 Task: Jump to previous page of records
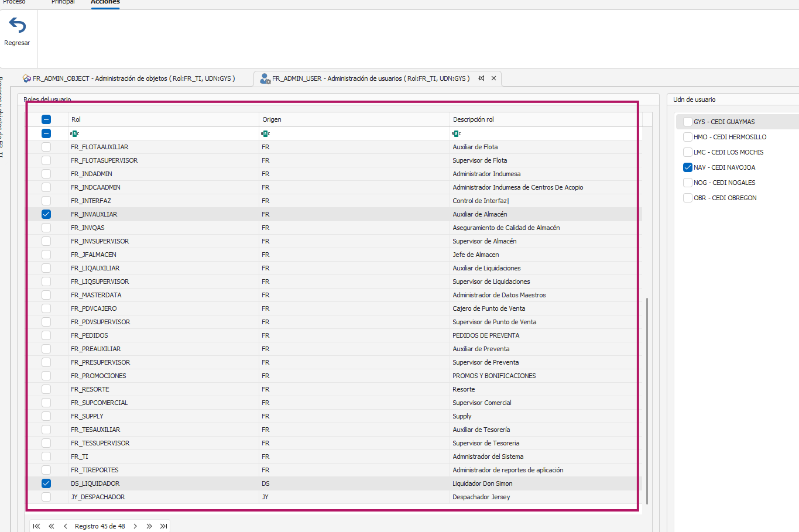[x=52, y=526]
